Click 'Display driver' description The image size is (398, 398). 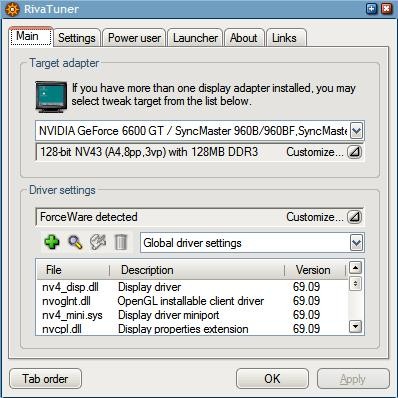[149, 287]
